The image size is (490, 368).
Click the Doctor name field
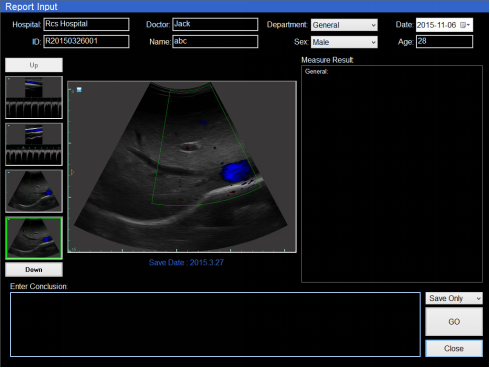click(215, 24)
